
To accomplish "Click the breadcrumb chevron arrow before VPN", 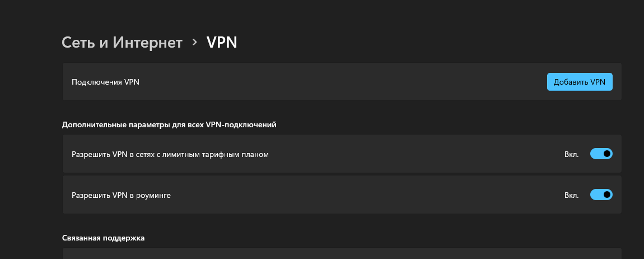I will pos(195,42).
